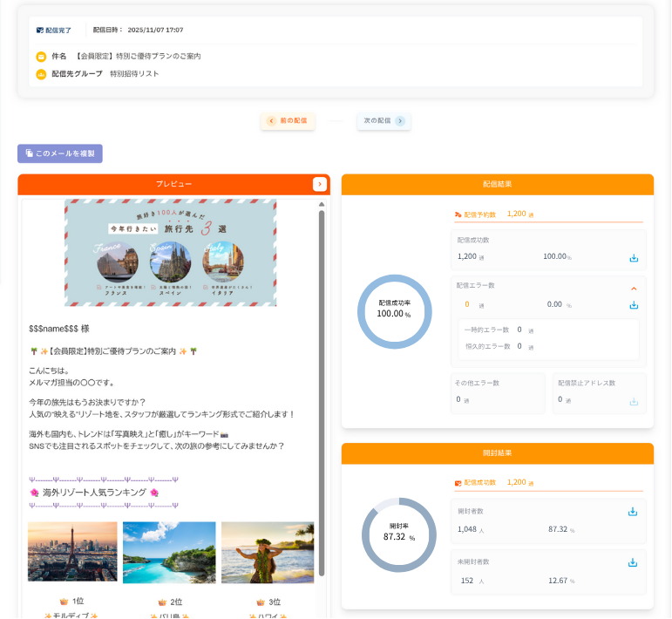Screen dimensions: 672x619
Task: Go to 前の配信
Action: point(288,121)
